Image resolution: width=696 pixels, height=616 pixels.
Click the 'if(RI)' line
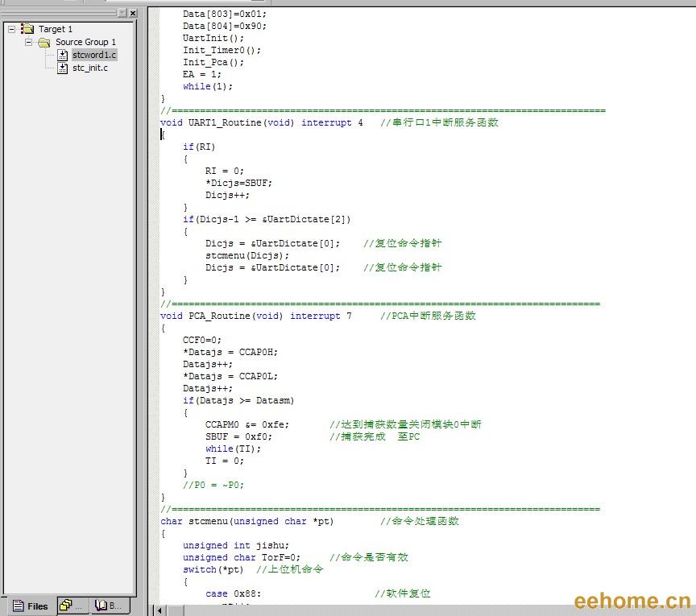tap(199, 147)
